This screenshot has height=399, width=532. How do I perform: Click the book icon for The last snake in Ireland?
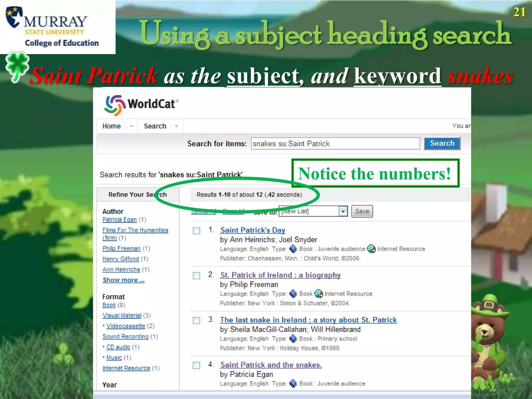(293, 339)
